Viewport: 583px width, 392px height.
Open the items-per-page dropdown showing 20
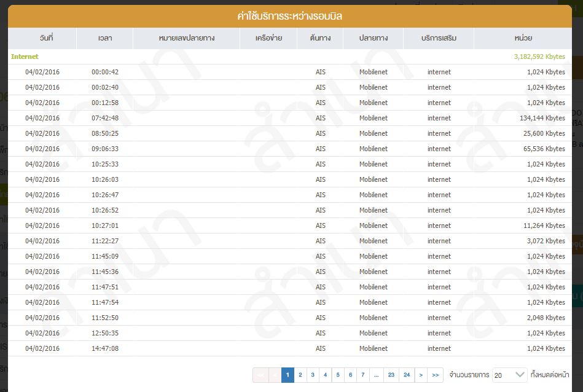(x=509, y=375)
